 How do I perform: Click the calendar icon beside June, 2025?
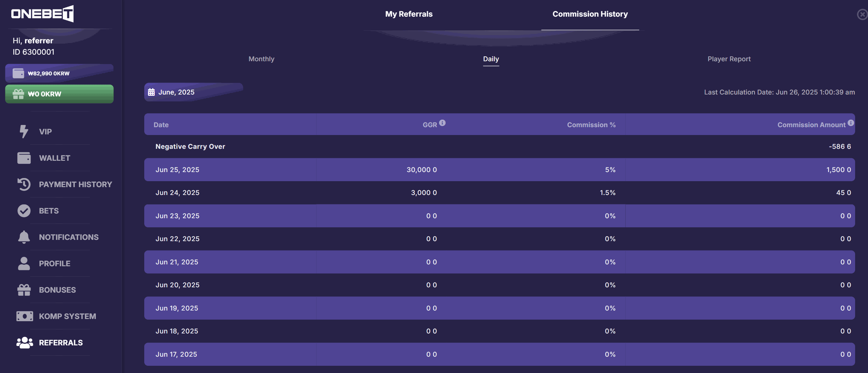[151, 92]
